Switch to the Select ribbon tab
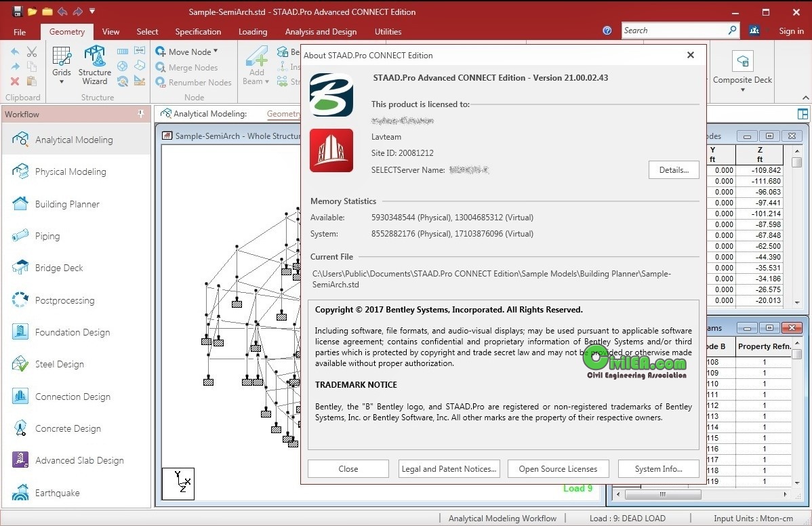Image resolution: width=812 pixels, height=526 pixels. pos(147,32)
